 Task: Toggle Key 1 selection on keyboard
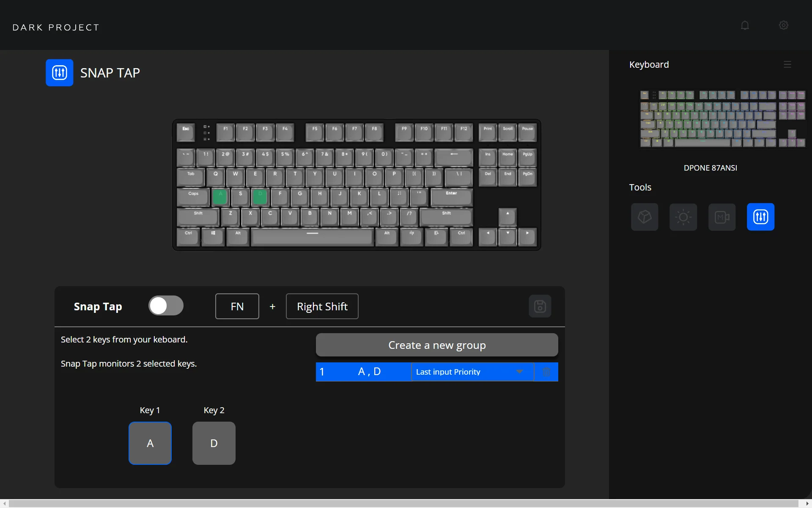[150, 442]
